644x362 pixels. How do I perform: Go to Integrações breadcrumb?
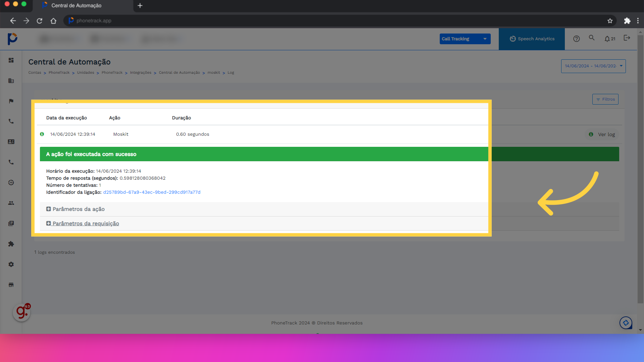pos(141,73)
